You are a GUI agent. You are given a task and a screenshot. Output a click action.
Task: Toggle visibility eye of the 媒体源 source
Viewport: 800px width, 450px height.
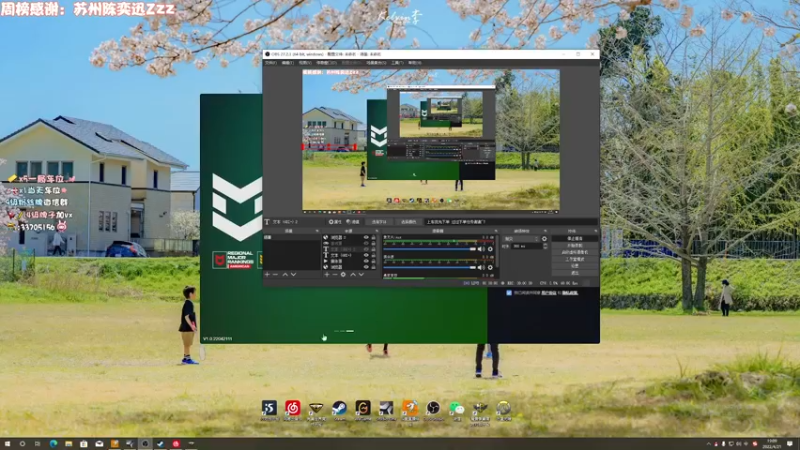(x=366, y=261)
